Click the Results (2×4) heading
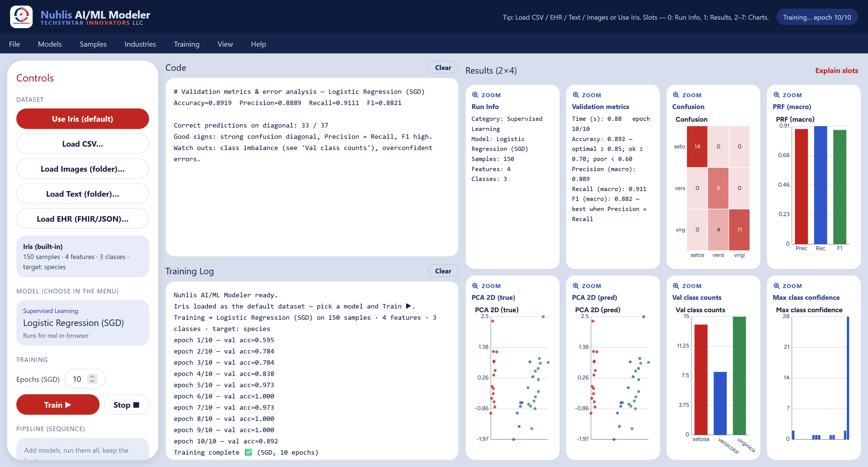This screenshot has height=467, width=868. point(491,70)
